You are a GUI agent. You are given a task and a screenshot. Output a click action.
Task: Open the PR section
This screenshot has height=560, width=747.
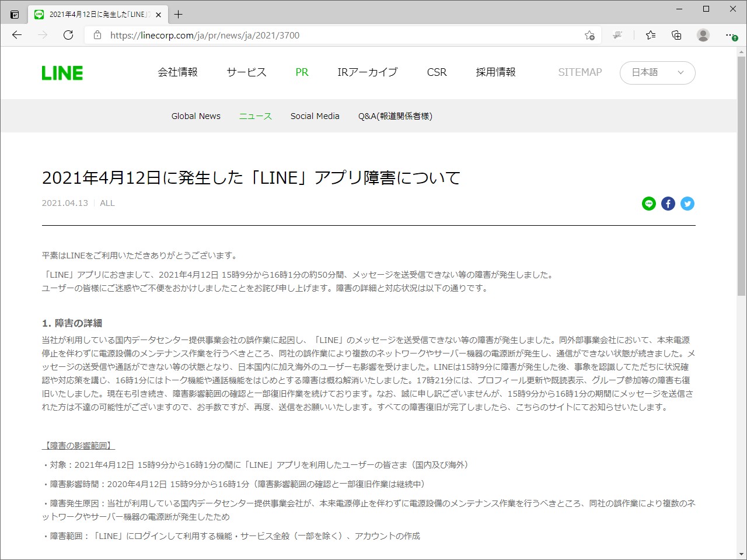pos(302,72)
